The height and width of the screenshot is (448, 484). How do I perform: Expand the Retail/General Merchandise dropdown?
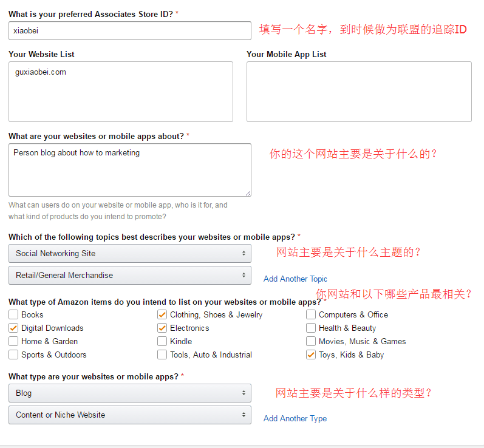coord(130,275)
